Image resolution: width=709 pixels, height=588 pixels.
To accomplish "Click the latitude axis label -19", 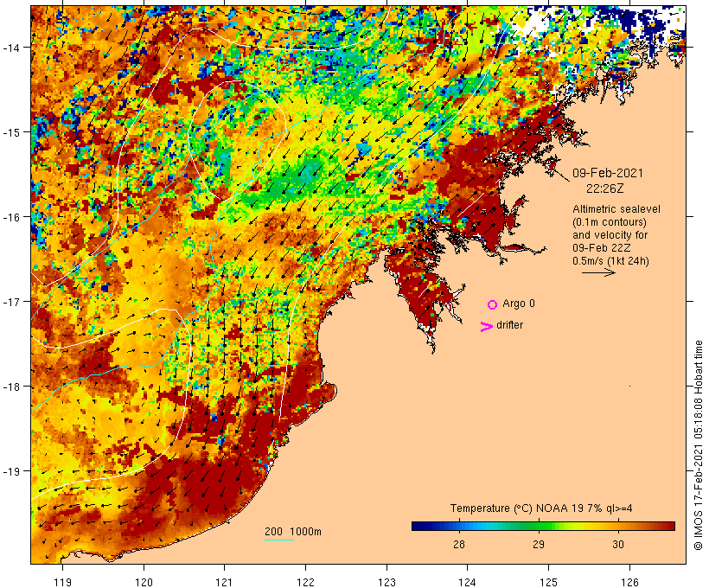I will click(11, 471).
